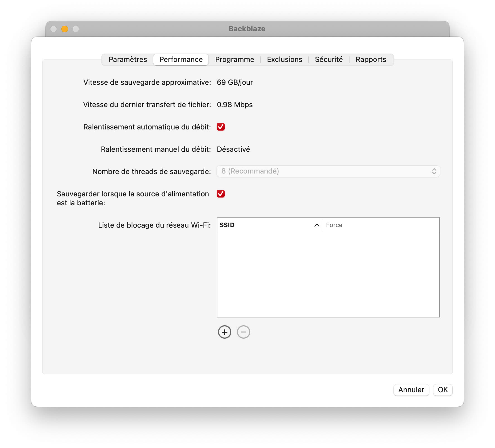Sort the list by SSID column header
495x448 pixels.
(x=270, y=225)
